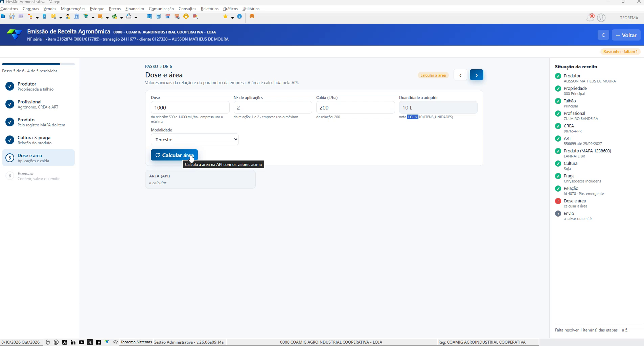
Task: Click the yellow star favorites icon
Action: 225,16
